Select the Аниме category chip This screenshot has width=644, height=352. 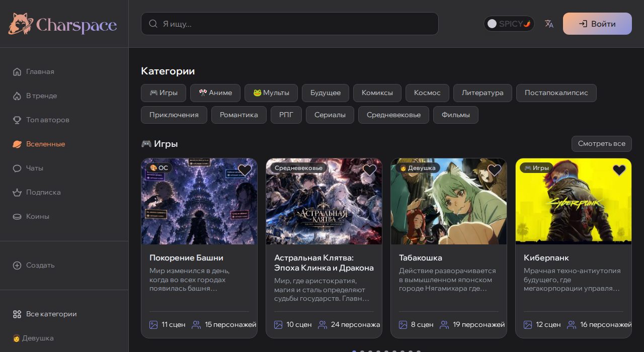click(x=215, y=93)
